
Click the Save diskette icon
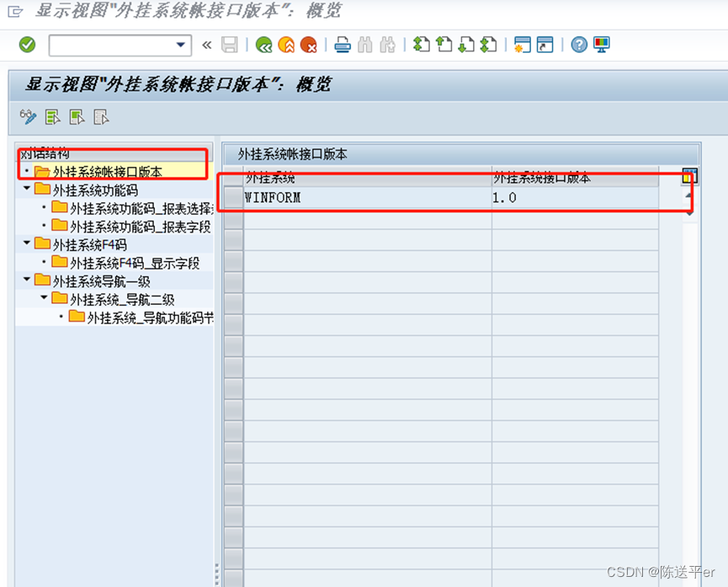[230, 45]
